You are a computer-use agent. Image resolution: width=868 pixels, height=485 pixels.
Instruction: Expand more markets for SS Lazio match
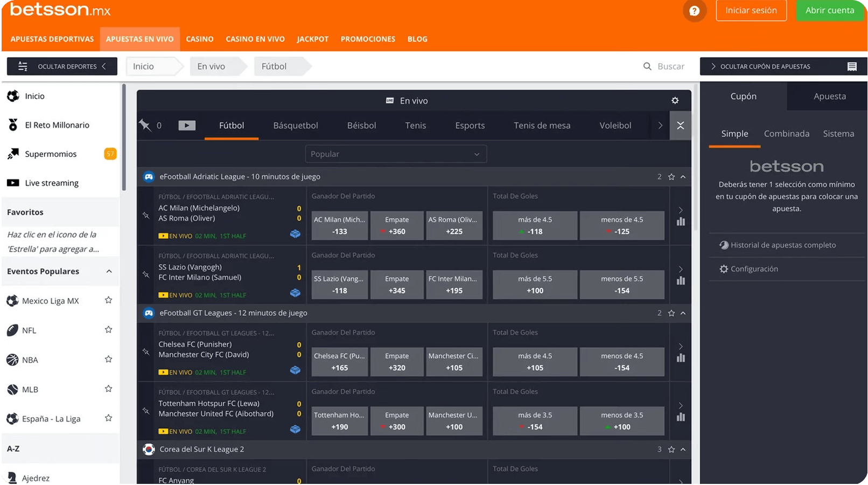pyautogui.click(x=681, y=269)
